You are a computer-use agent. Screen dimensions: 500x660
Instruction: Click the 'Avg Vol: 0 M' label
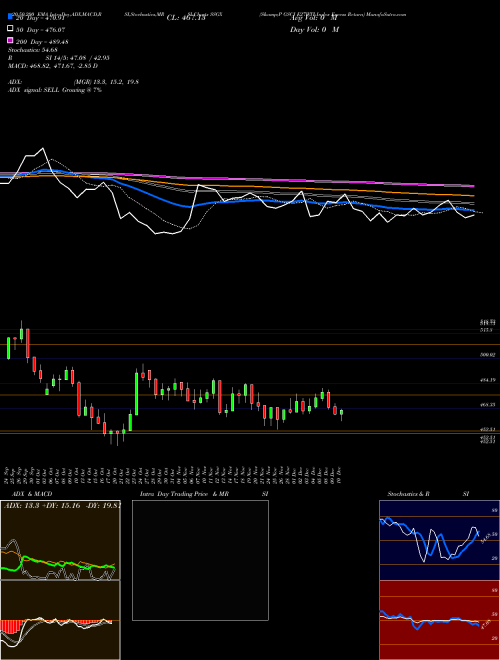coord(313,18)
